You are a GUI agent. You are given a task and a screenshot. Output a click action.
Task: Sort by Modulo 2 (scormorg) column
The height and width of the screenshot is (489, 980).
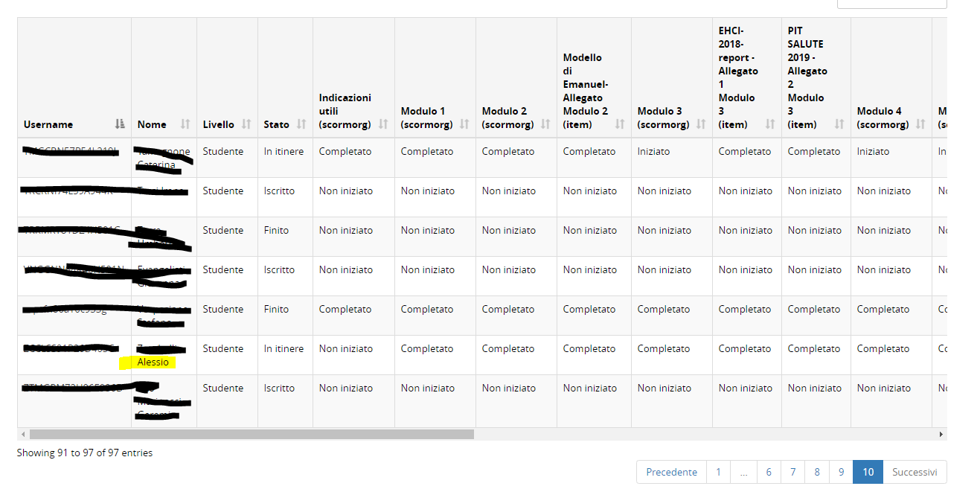[x=545, y=124]
